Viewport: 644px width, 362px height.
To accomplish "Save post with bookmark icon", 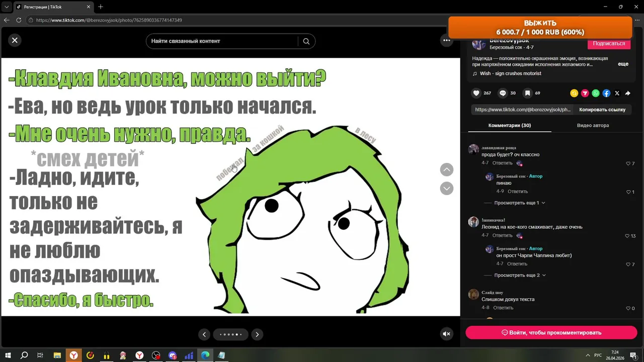I will [527, 93].
